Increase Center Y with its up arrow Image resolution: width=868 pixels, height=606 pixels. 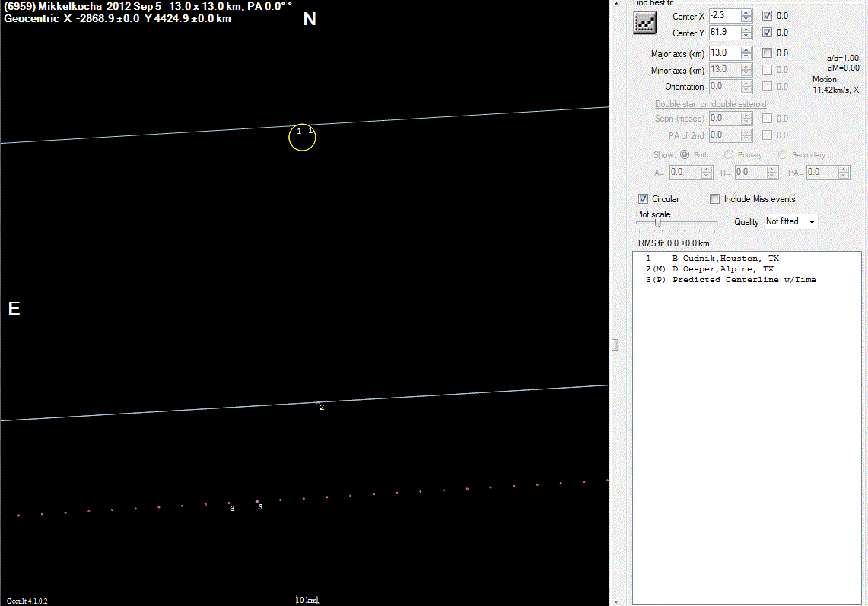point(746,30)
